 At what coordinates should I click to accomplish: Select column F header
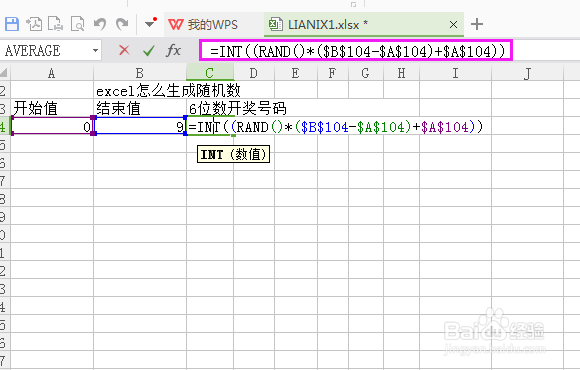(333, 73)
